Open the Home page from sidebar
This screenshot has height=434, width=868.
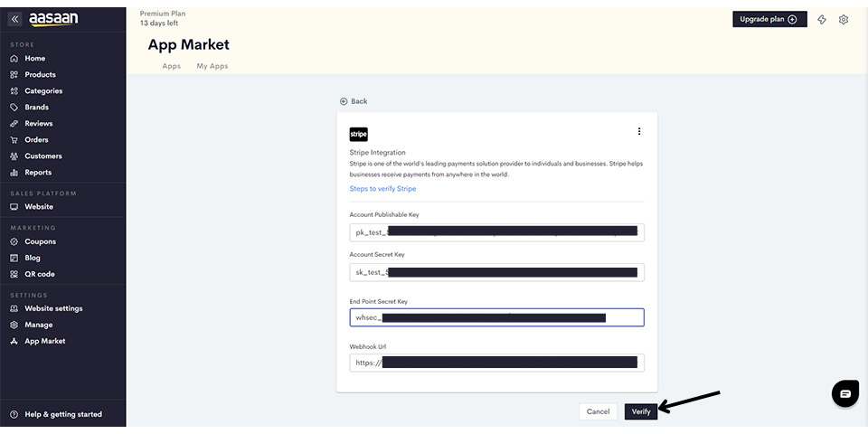click(x=34, y=59)
